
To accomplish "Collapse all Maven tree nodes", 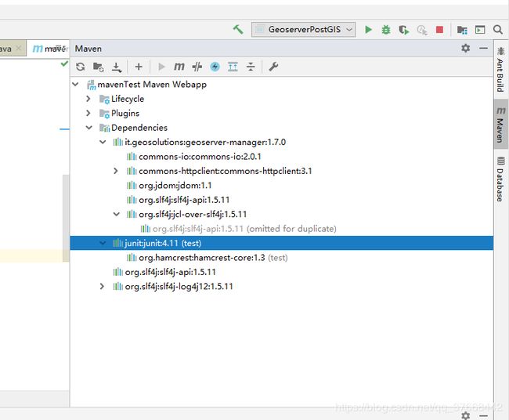I will (251, 67).
